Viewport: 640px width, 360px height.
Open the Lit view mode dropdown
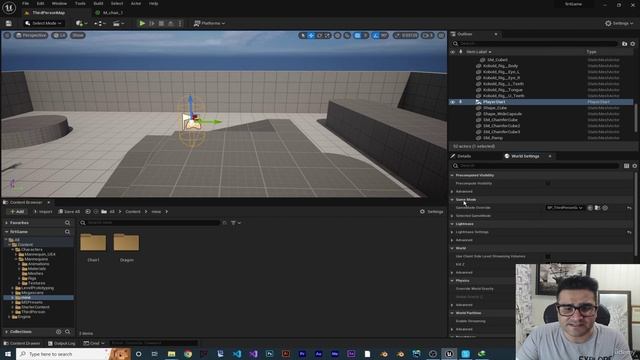coord(59,36)
